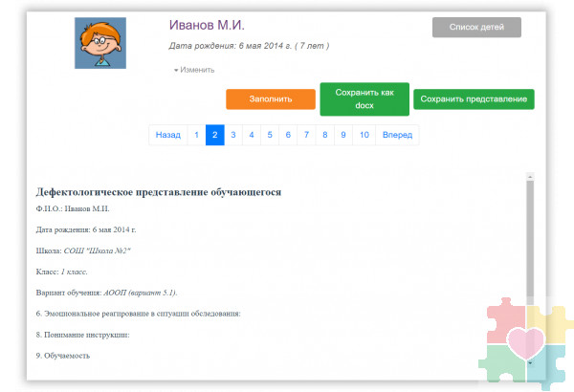
Task: Open the Список детей list
Action: click(476, 27)
